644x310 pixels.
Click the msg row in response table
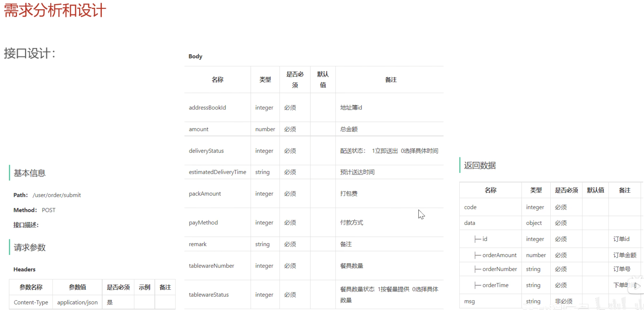pos(469,301)
